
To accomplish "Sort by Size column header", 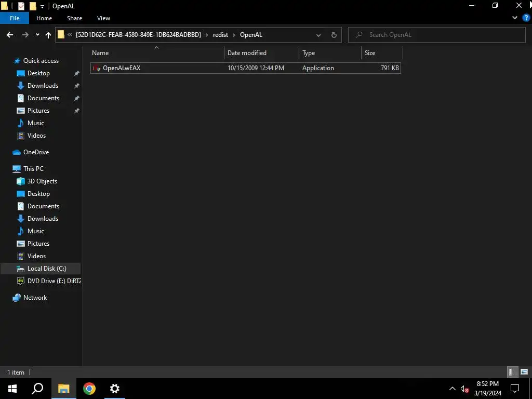I will [x=382, y=53].
